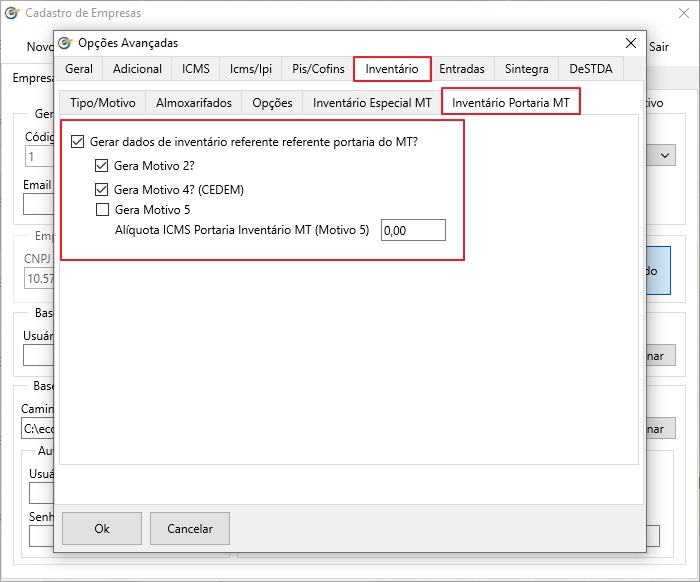Go to the Icms/Ipi tab
The width and height of the screenshot is (700, 582).
coord(250,69)
